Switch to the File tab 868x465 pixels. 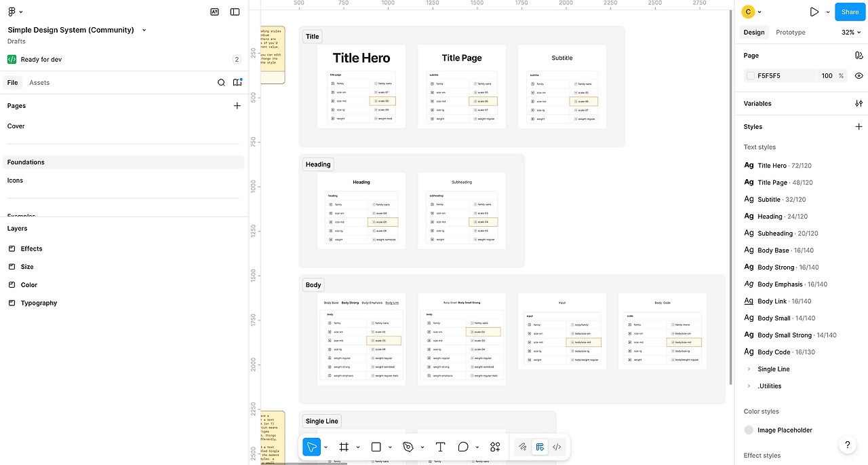coord(12,82)
